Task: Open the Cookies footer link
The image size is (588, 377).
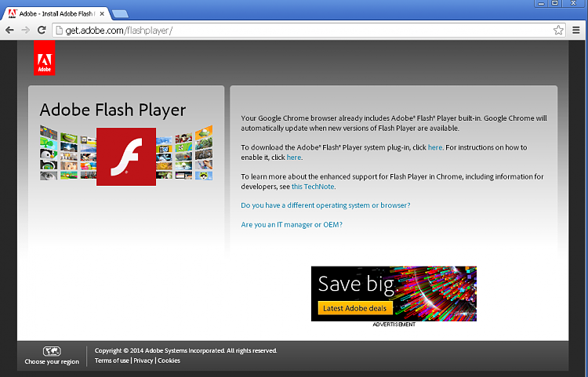Action: 169,361
